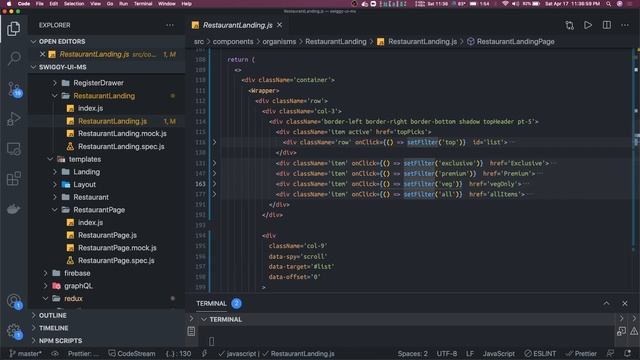640x360 pixels.
Task: Switch to the TERMINAL panel tab
Action: click(211, 303)
